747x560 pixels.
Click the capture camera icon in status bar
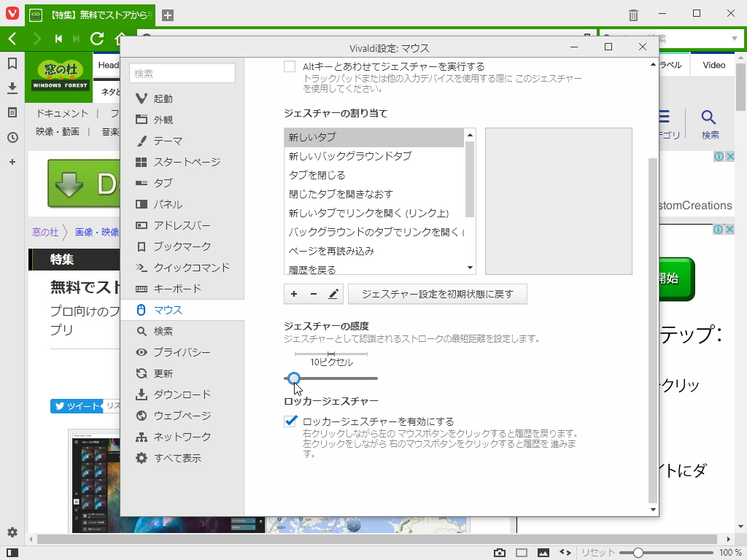click(500, 553)
